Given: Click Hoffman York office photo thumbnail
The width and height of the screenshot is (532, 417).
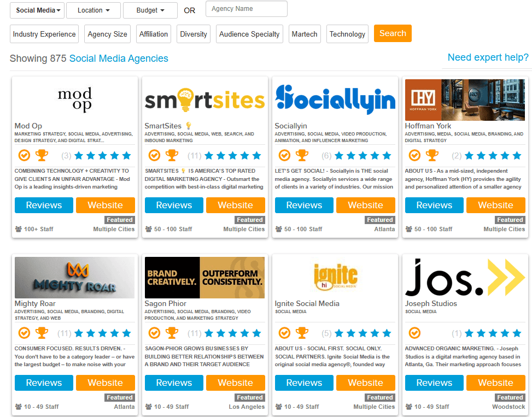Looking at the screenshot, I should (x=465, y=100).
